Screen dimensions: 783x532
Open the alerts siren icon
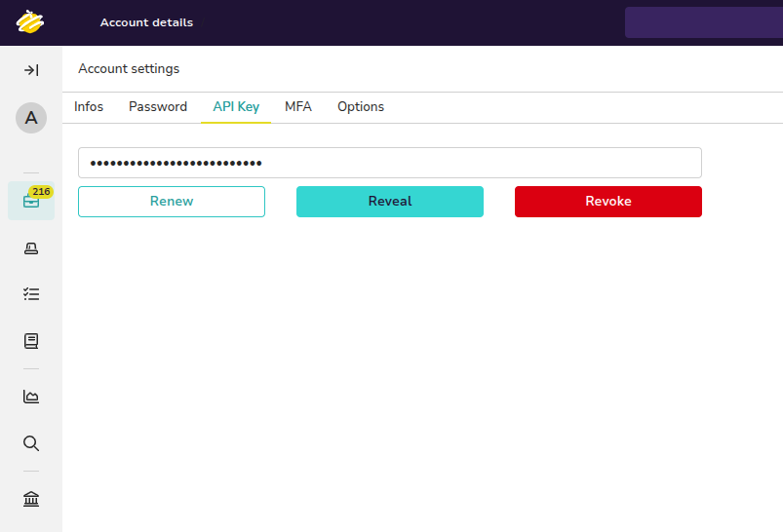(31, 248)
